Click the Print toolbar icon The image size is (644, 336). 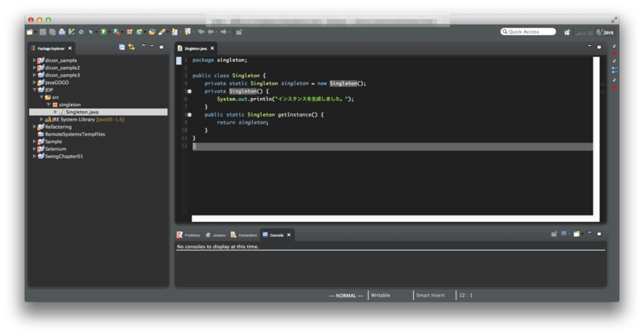pyautogui.click(x=62, y=31)
